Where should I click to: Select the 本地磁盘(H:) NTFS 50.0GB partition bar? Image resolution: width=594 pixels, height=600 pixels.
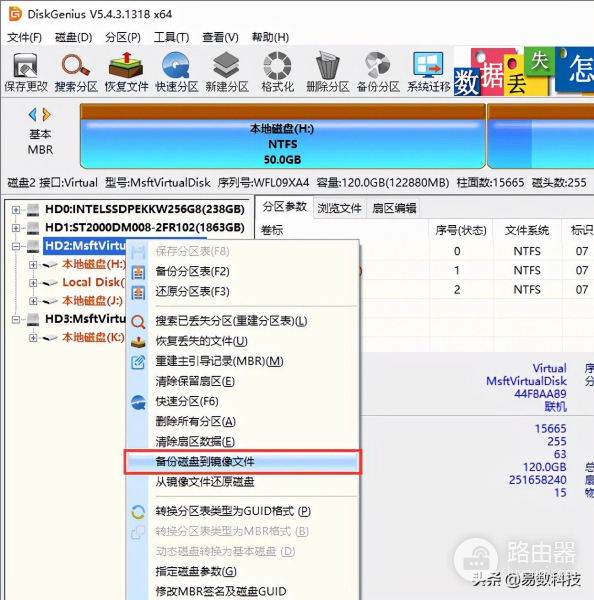pyautogui.click(x=282, y=136)
